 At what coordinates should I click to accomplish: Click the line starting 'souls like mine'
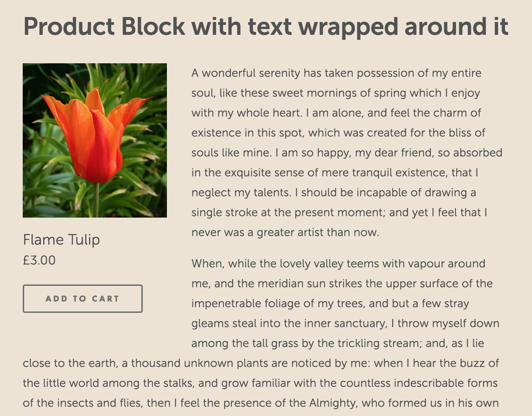[x=347, y=153]
